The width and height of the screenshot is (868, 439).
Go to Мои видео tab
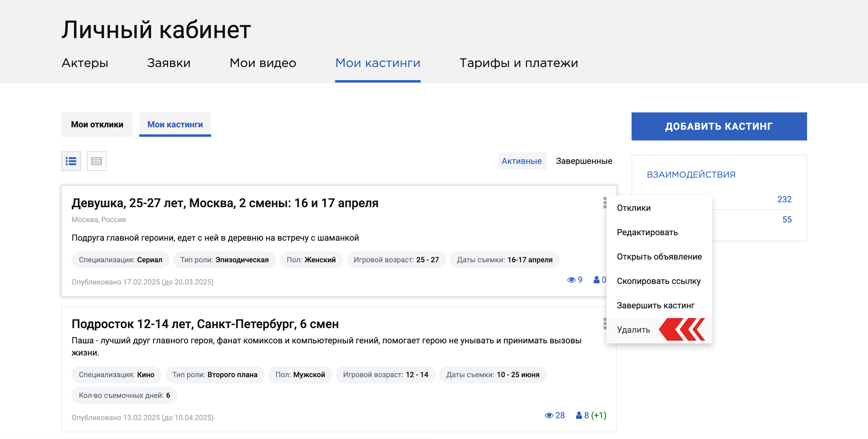(x=263, y=63)
